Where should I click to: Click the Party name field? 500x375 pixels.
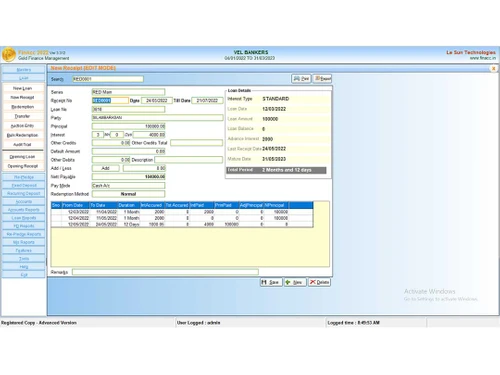[157, 117]
